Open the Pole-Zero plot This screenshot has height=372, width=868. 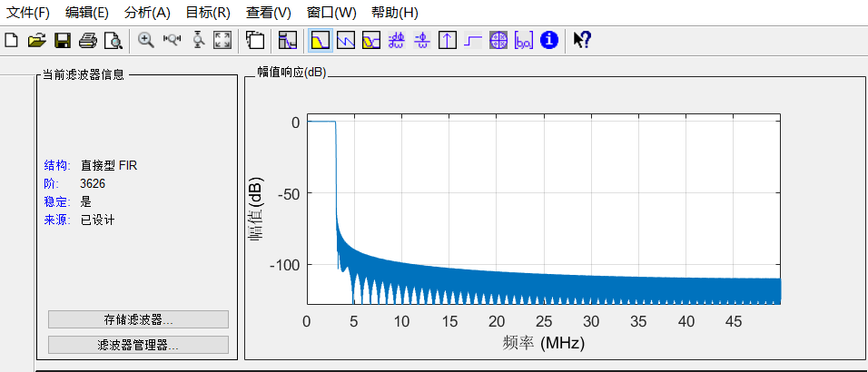(x=498, y=40)
